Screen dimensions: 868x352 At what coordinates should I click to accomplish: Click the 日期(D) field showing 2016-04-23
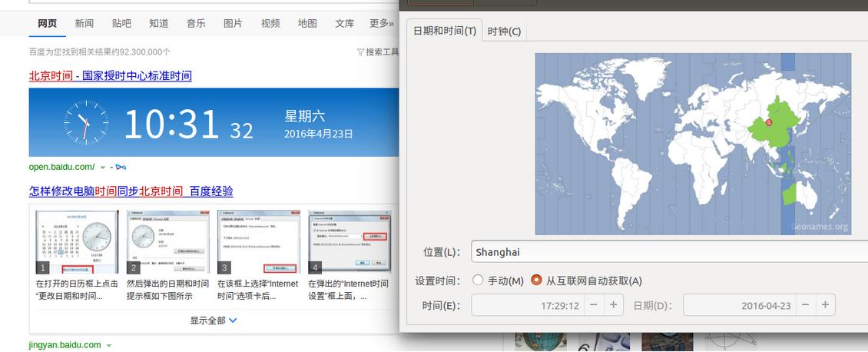[x=740, y=305]
